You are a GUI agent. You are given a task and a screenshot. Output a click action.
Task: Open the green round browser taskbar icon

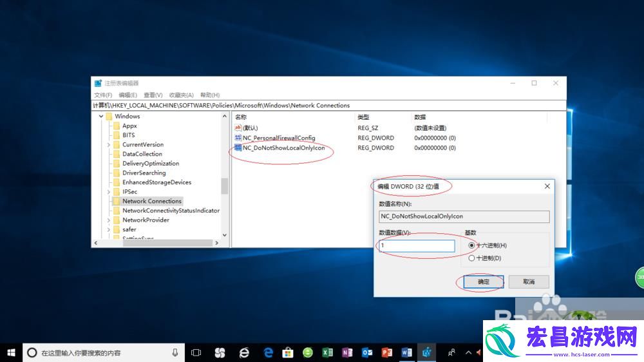[308, 352]
